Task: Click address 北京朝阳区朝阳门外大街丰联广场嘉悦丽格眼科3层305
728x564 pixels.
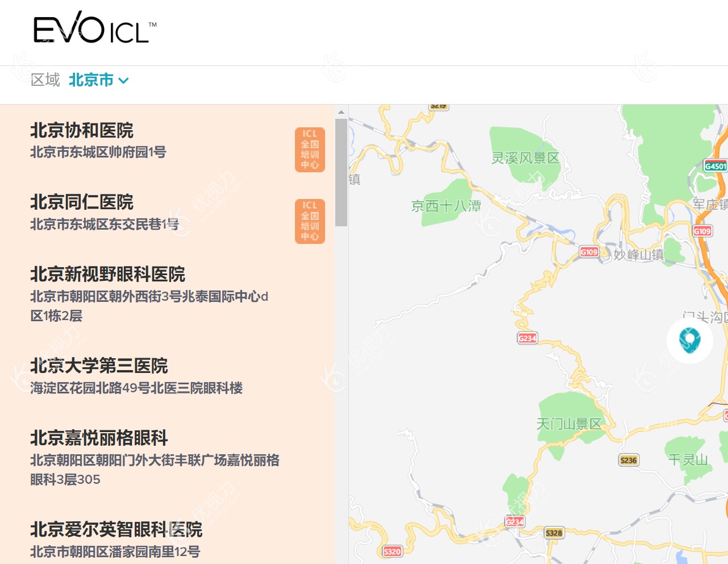Action: tap(155, 470)
